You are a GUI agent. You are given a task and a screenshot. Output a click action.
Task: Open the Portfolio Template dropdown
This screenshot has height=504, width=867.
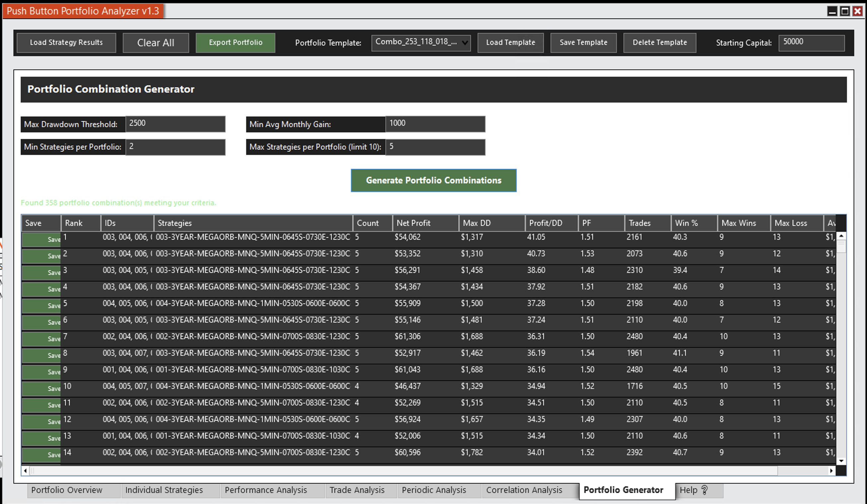464,43
